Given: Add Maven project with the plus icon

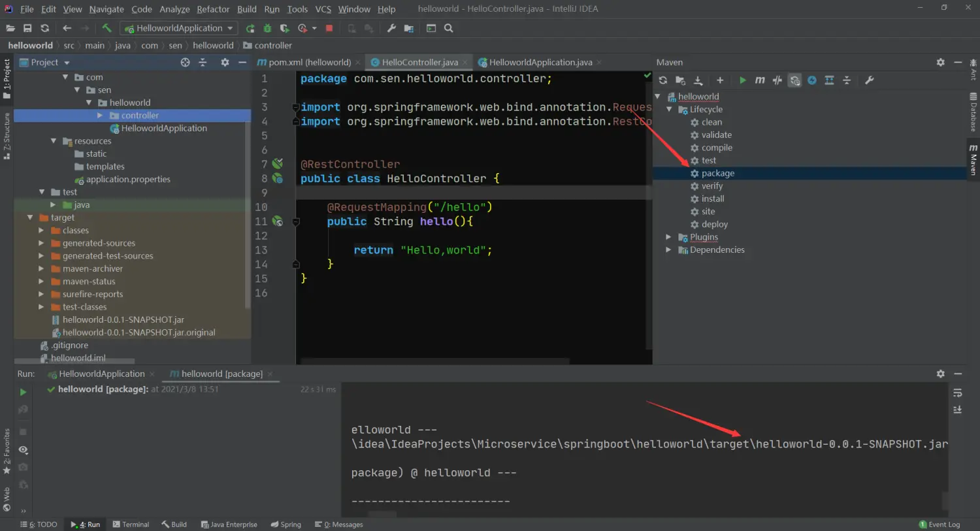Looking at the screenshot, I should 720,80.
